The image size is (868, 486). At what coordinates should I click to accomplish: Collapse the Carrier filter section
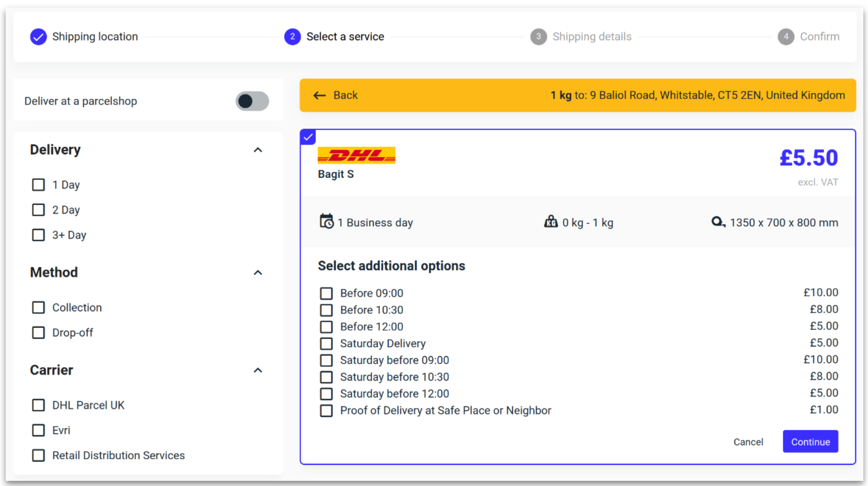258,370
